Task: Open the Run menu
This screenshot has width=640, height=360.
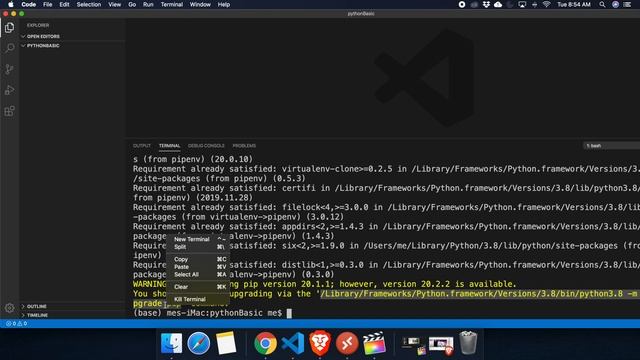Action: point(148,4)
